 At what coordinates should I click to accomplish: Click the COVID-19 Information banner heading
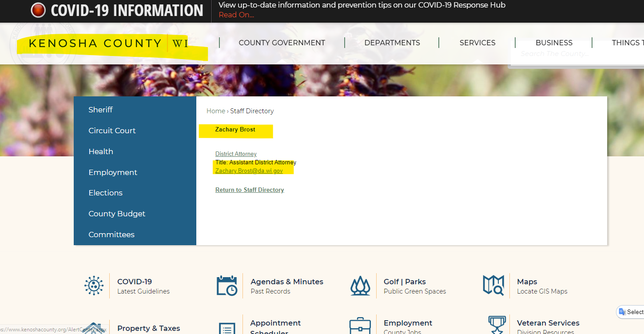click(x=127, y=10)
